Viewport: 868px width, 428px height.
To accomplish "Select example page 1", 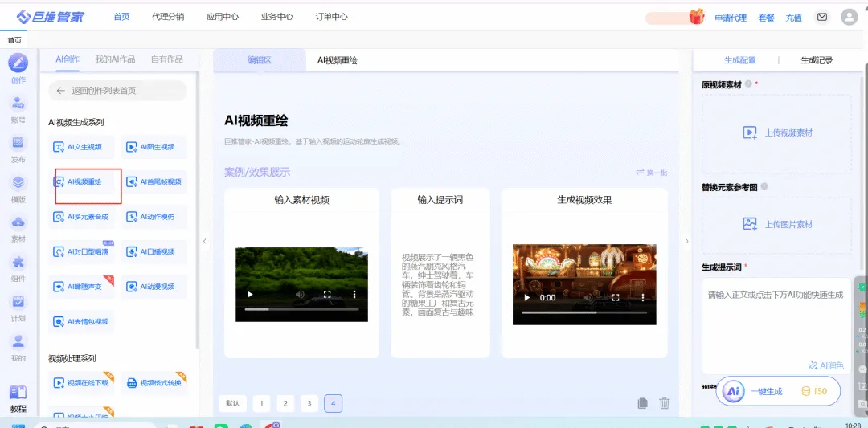I will click(261, 404).
